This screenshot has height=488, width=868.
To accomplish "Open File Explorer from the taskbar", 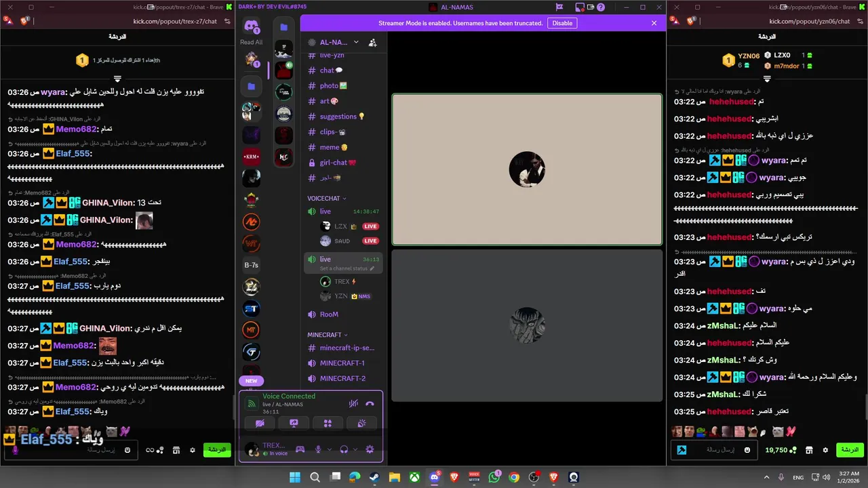I will [394, 477].
